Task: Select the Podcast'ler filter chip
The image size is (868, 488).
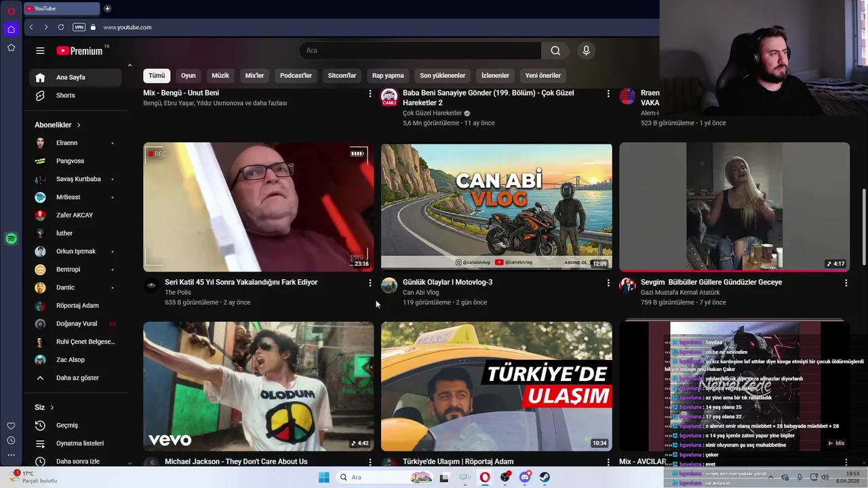Action: point(296,75)
